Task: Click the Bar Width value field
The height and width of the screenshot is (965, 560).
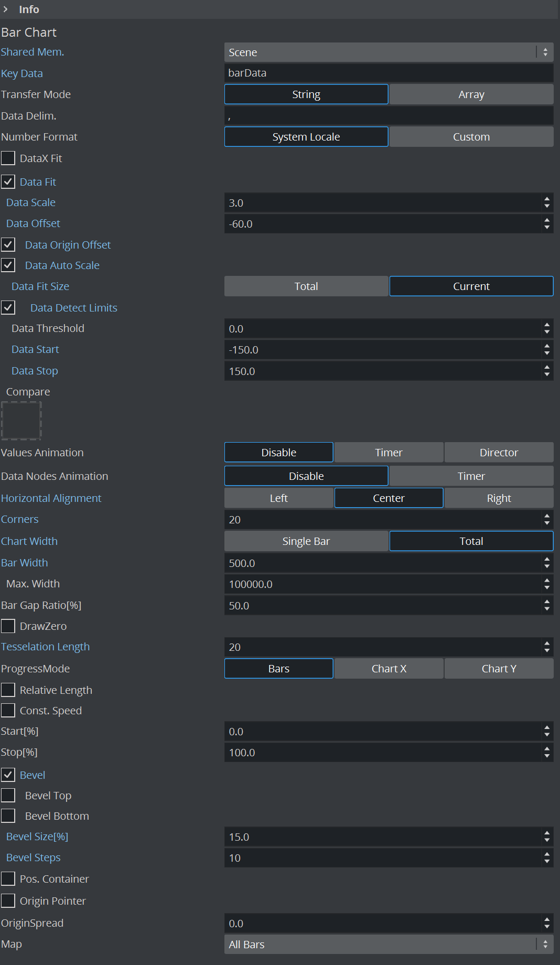Action: [x=383, y=563]
